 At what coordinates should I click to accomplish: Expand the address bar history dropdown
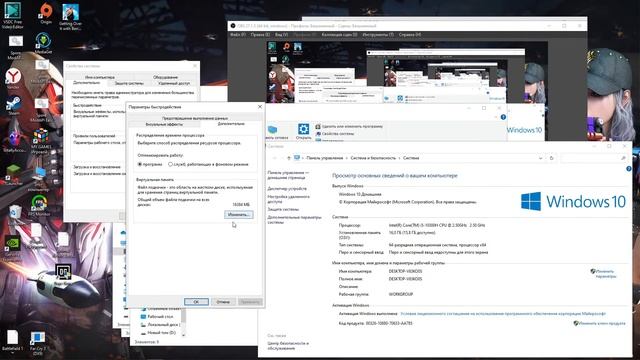[x=540, y=158]
